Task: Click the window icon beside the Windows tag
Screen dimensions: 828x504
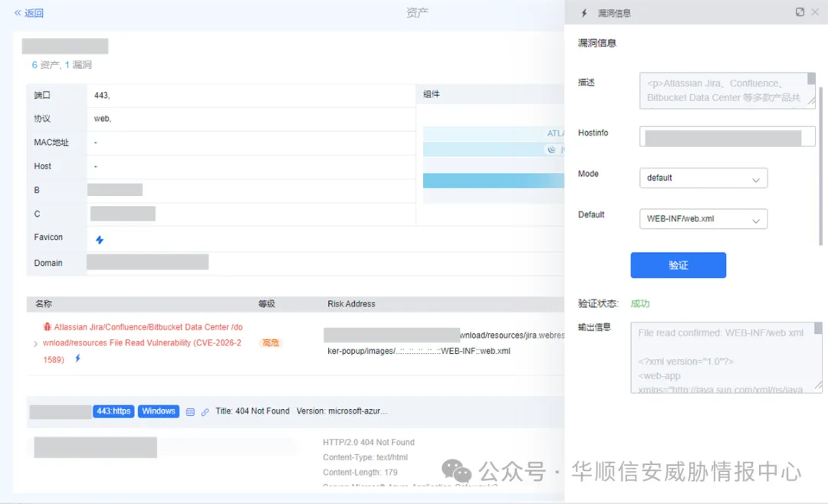Action: [x=191, y=412]
